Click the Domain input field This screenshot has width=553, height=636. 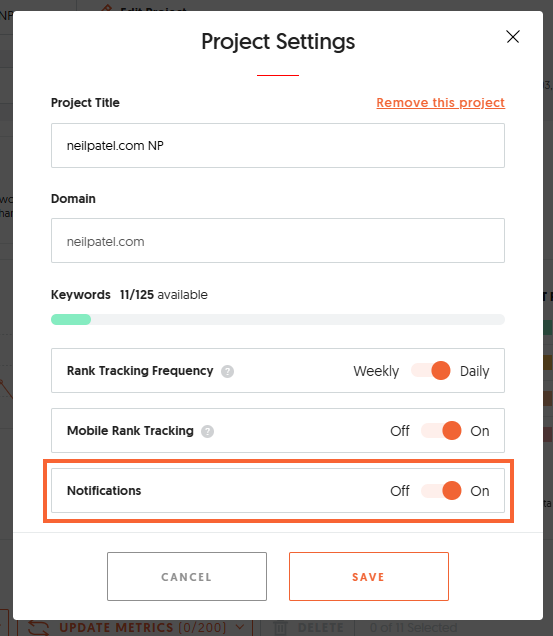(x=278, y=241)
